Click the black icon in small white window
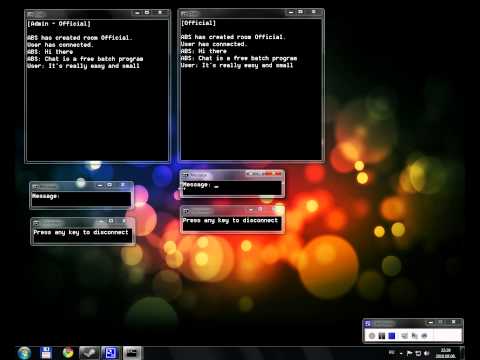This screenshot has width=480, height=360. (382, 336)
